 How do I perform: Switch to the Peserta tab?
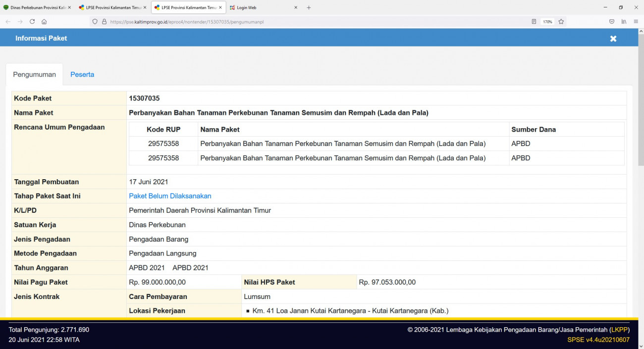pos(82,74)
